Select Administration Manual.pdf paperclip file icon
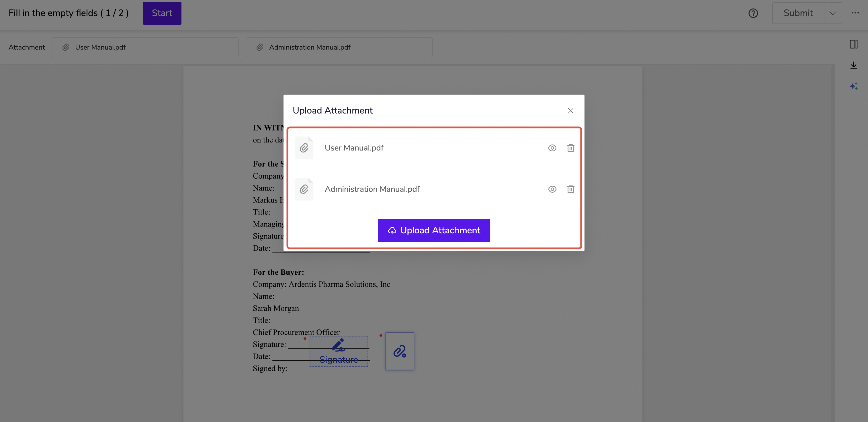868x422 pixels. [304, 189]
